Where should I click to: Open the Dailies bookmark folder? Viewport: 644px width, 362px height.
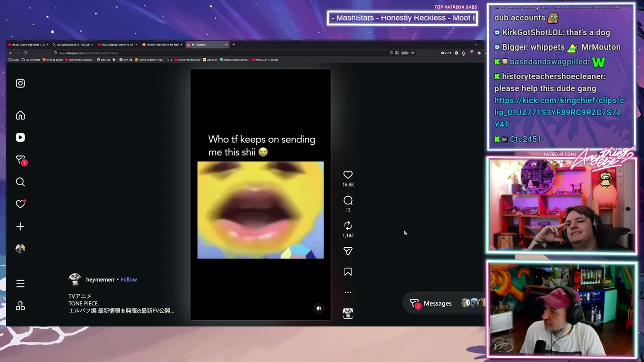coord(14,60)
